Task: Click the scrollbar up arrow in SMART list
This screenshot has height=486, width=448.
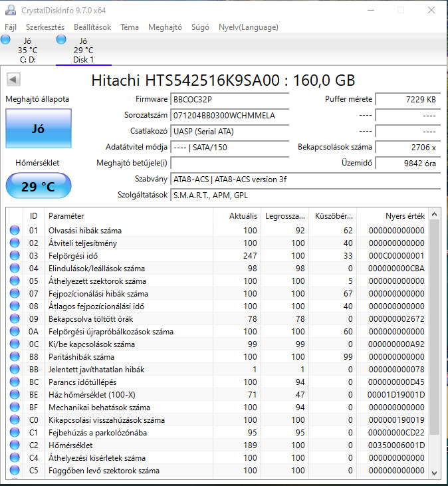Action: tap(434, 214)
